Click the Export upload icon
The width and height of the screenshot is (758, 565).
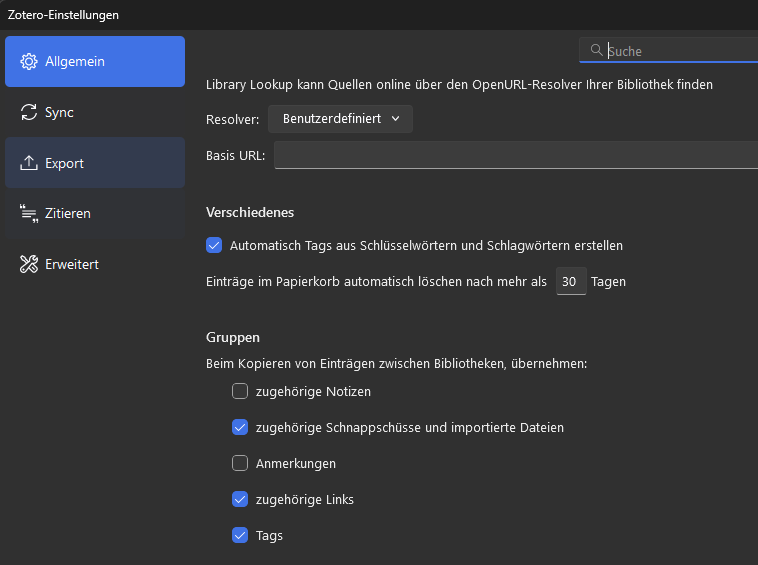click(x=29, y=163)
